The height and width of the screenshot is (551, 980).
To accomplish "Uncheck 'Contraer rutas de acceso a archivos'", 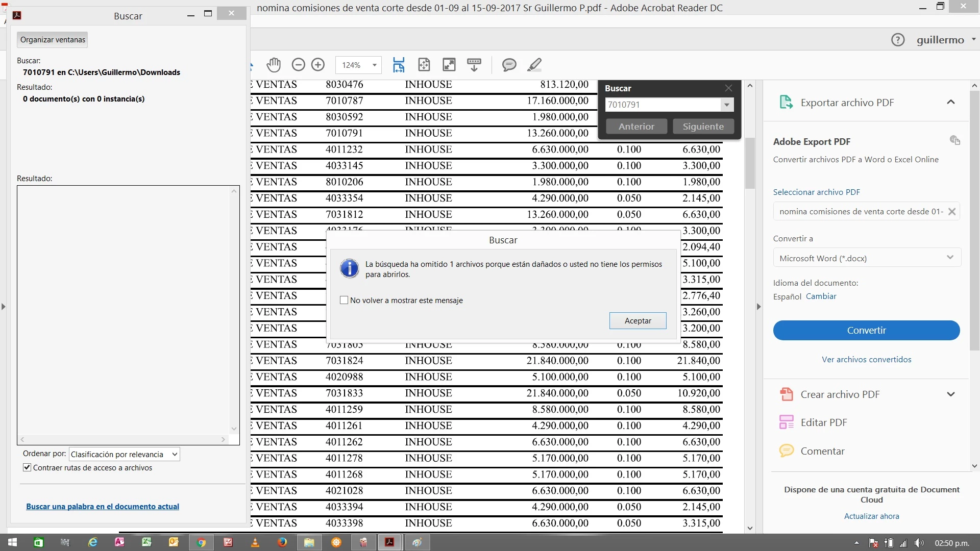I will [27, 467].
